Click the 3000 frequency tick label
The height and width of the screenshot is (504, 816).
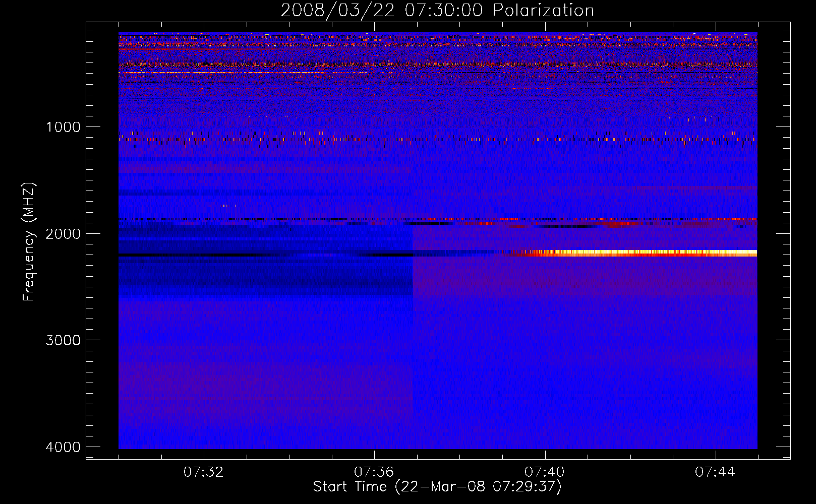pyautogui.click(x=63, y=340)
